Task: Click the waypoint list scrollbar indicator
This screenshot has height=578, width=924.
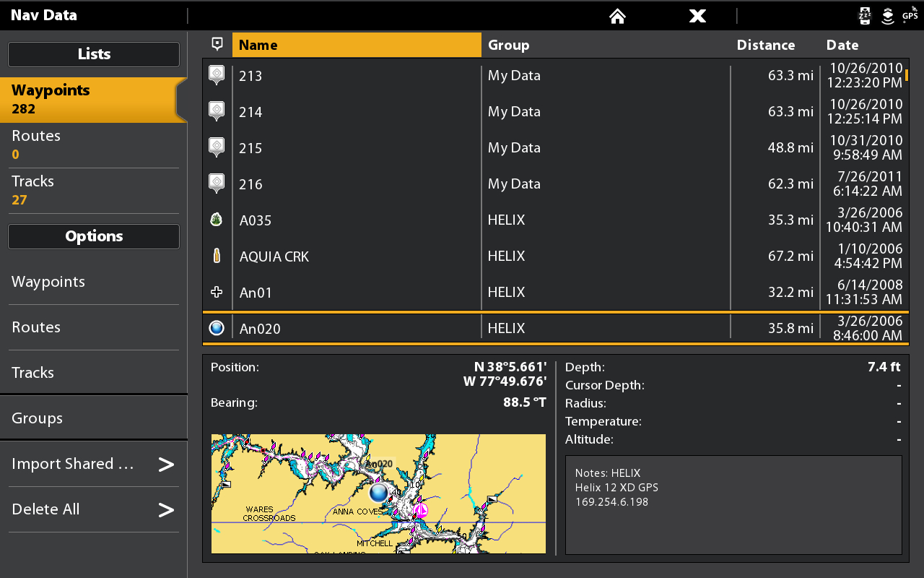Action: pos(907,74)
